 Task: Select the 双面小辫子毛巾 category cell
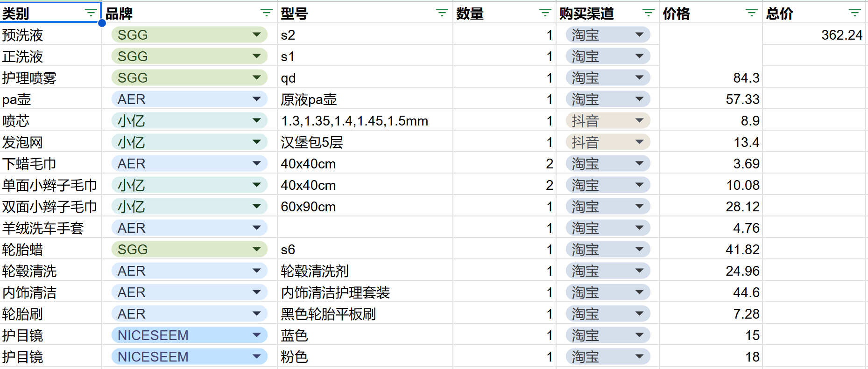pos(50,207)
